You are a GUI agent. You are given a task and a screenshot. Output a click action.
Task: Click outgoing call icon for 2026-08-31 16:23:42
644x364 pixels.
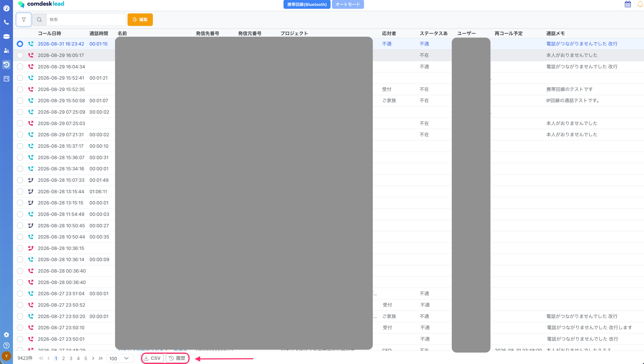31,44
